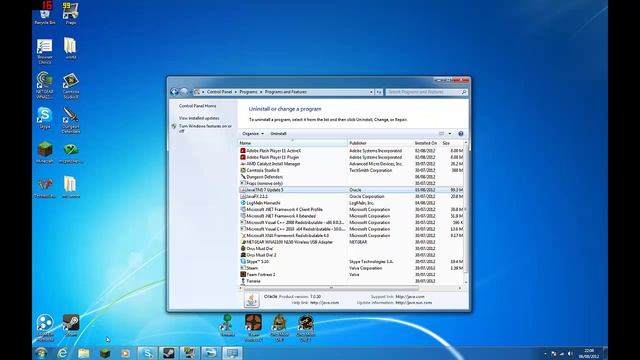Select Team Fortress 2 in the list
The width and height of the screenshot is (640, 360).
point(351,275)
